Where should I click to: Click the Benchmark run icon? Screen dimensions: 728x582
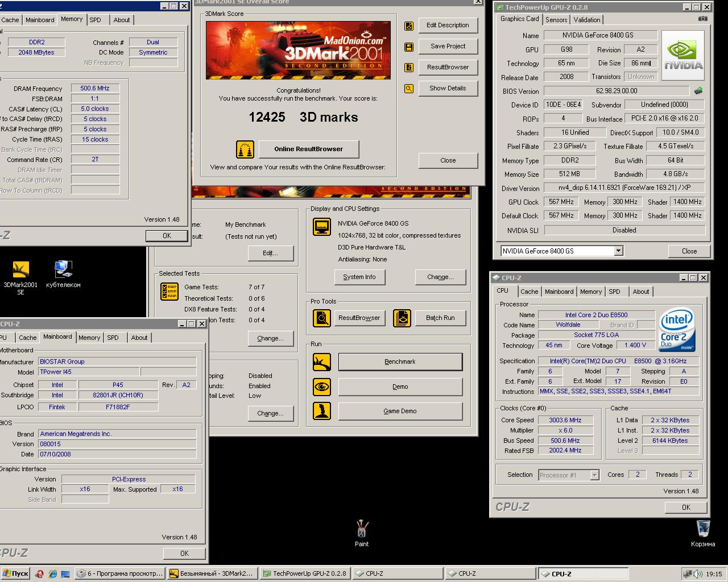(322, 362)
